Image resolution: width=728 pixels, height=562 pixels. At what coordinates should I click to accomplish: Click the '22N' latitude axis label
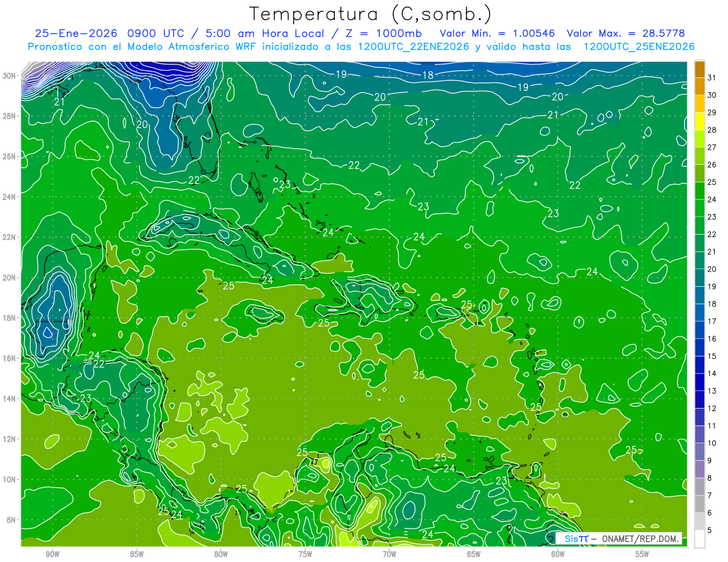tap(10, 237)
